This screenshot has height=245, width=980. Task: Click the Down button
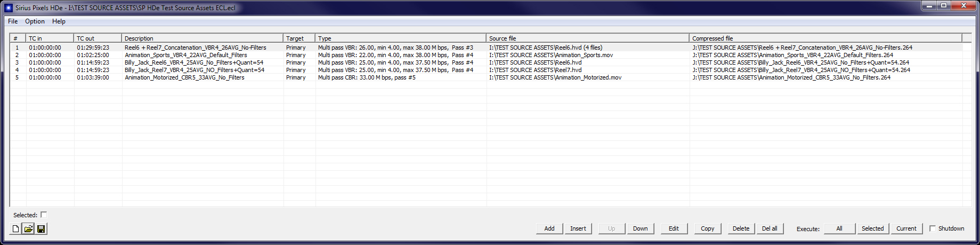point(641,228)
